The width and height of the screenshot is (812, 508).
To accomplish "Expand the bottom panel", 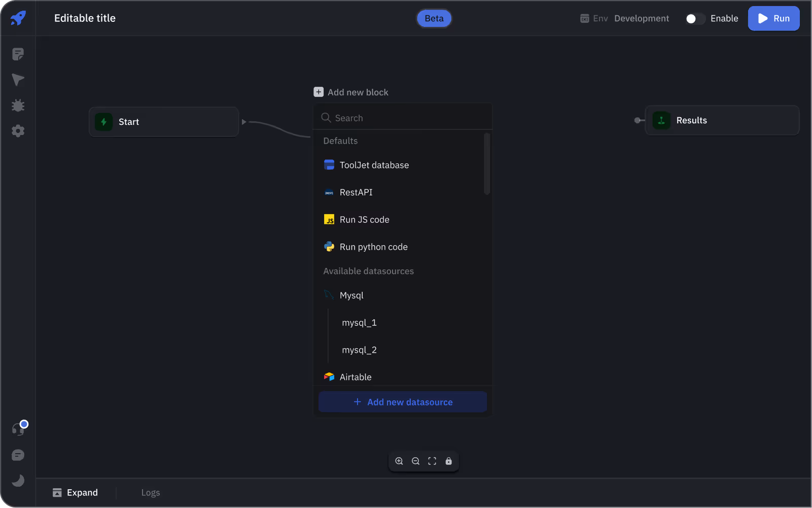I will (76, 492).
